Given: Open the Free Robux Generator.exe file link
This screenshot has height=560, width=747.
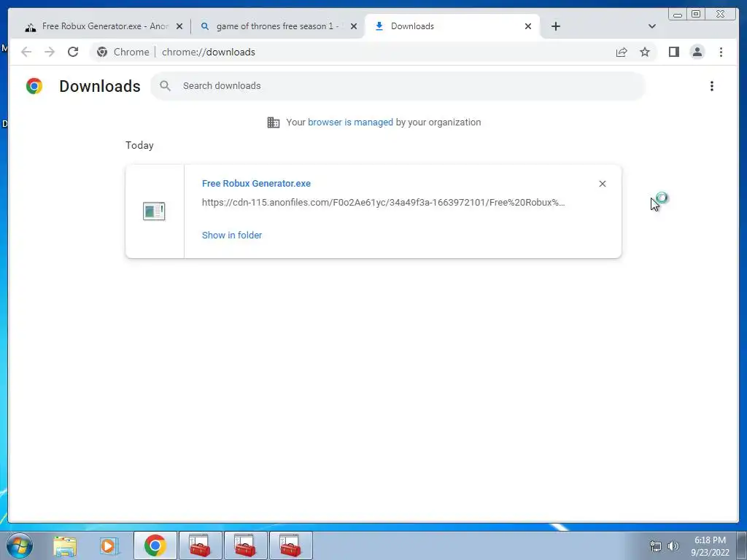Looking at the screenshot, I should [256, 183].
